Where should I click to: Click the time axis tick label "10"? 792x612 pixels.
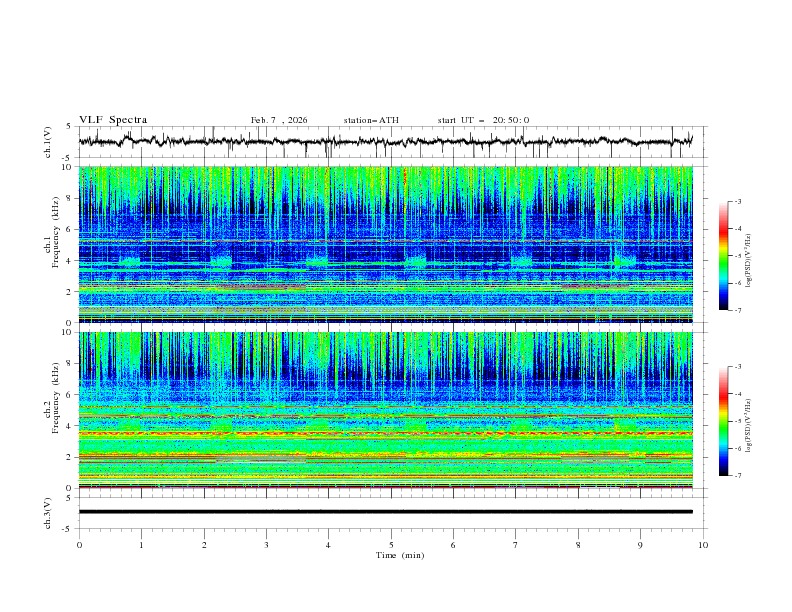[703, 545]
